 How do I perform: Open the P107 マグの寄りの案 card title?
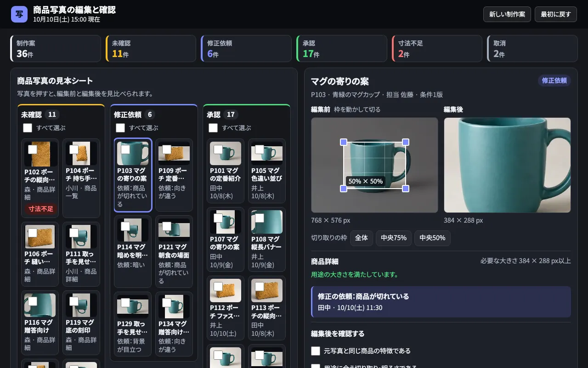[225, 243]
